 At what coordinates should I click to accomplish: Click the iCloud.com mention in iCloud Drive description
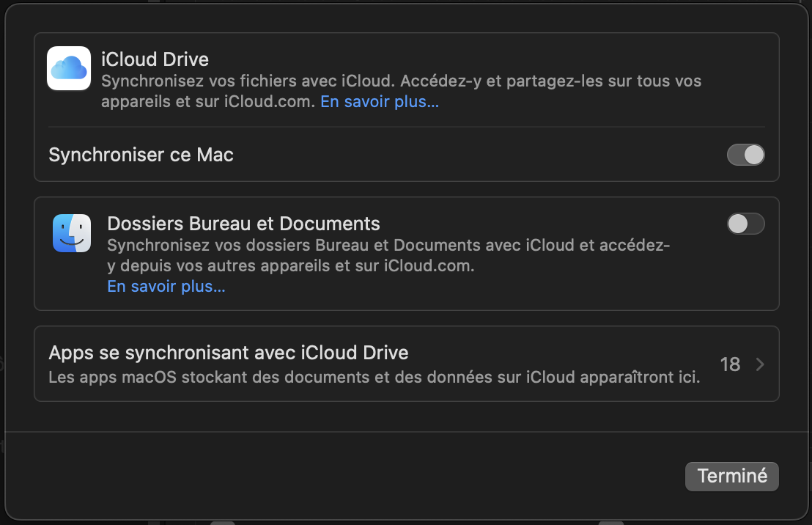click(x=277, y=102)
